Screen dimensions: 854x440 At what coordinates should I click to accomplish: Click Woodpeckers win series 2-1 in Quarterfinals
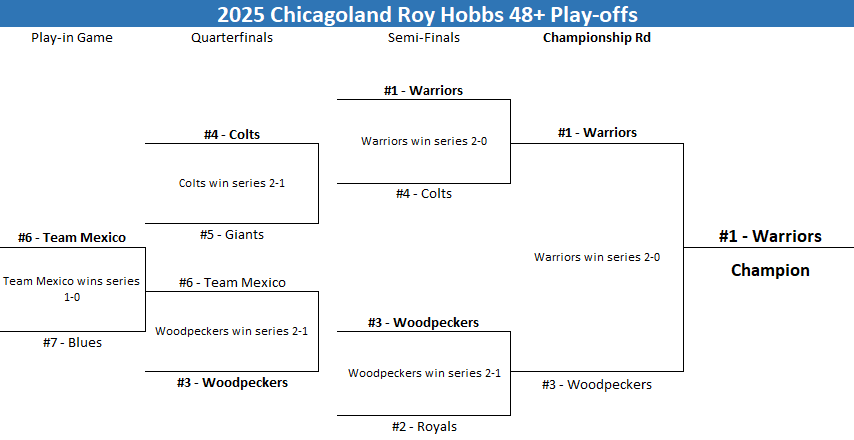232,331
